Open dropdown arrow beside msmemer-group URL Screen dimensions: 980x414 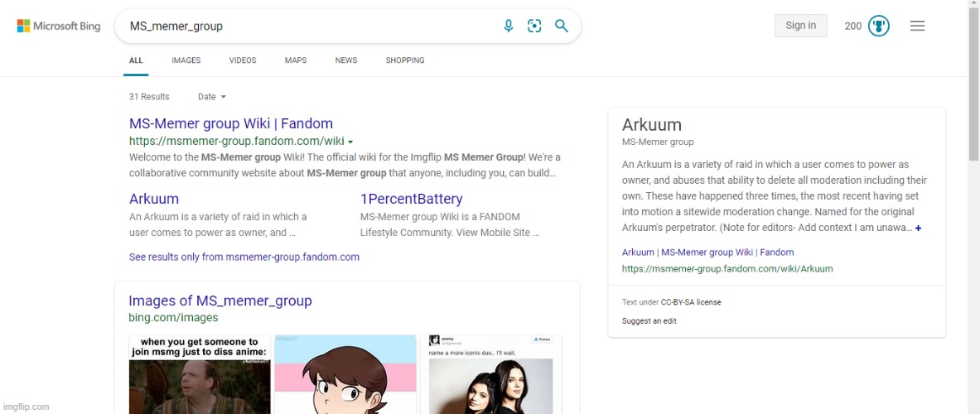[350, 142]
